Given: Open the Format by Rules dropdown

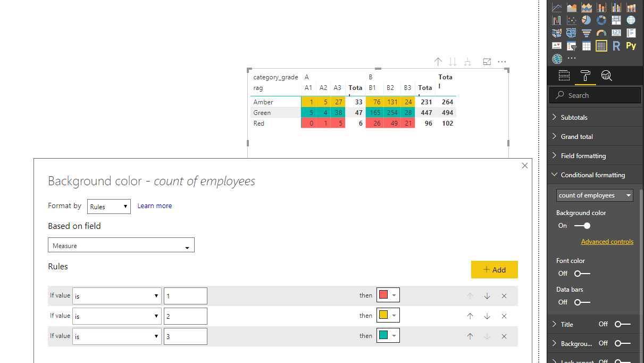Looking at the screenshot, I should click(x=109, y=207).
